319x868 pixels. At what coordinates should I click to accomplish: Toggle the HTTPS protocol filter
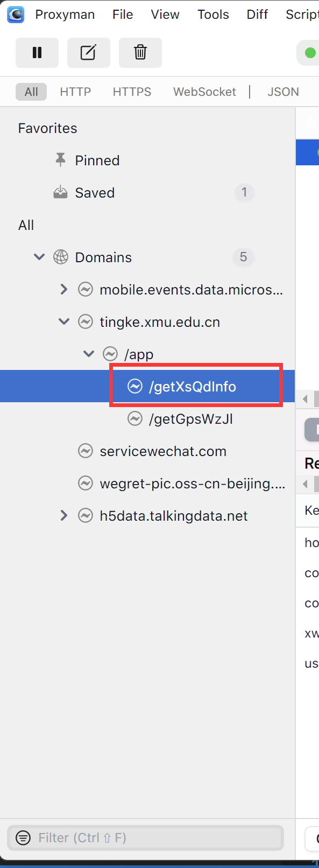pos(132,92)
